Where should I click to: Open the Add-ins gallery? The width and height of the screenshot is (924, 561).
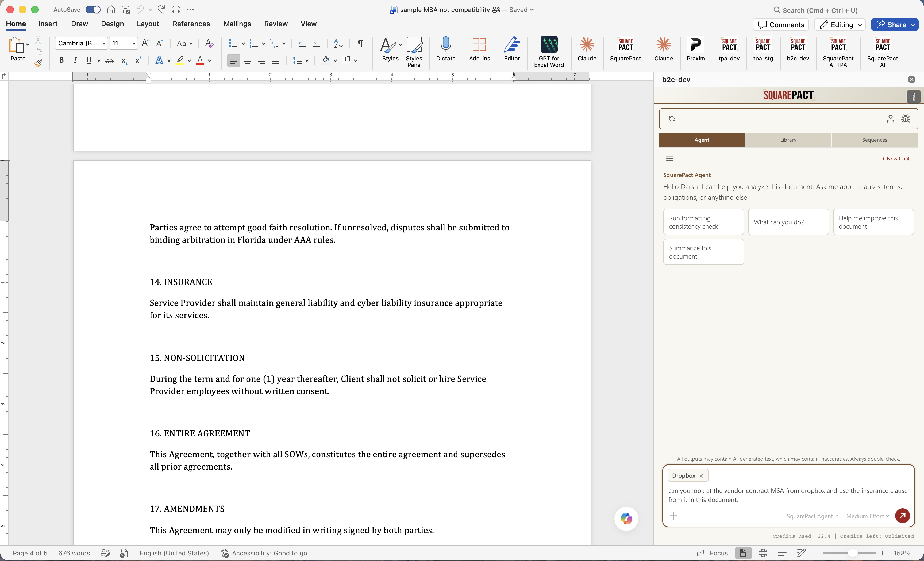tap(479, 49)
